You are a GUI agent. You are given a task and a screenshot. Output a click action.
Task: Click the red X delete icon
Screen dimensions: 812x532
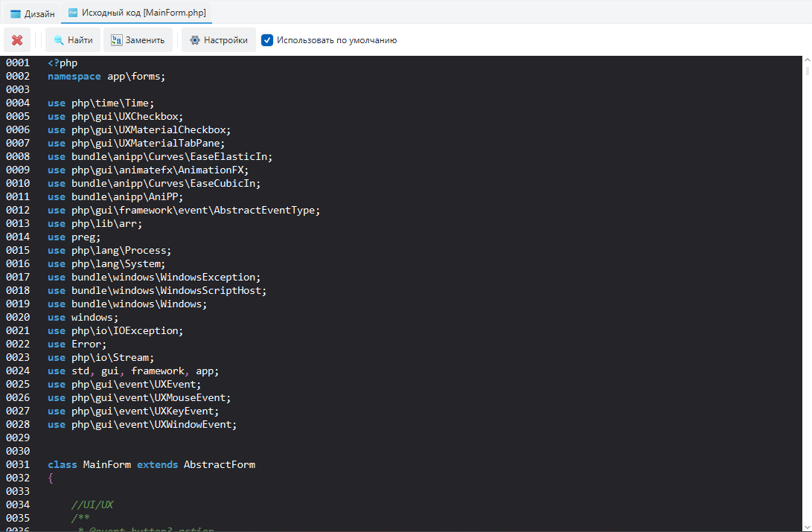(17, 40)
